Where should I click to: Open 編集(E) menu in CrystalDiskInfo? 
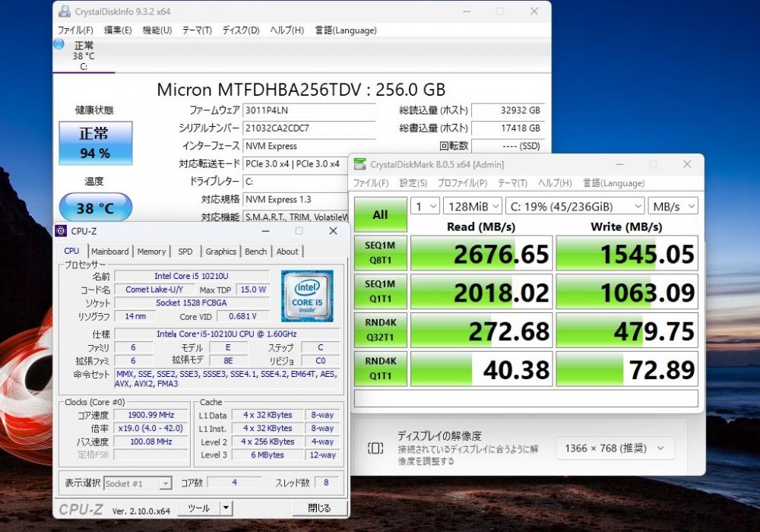click(x=118, y=30)
